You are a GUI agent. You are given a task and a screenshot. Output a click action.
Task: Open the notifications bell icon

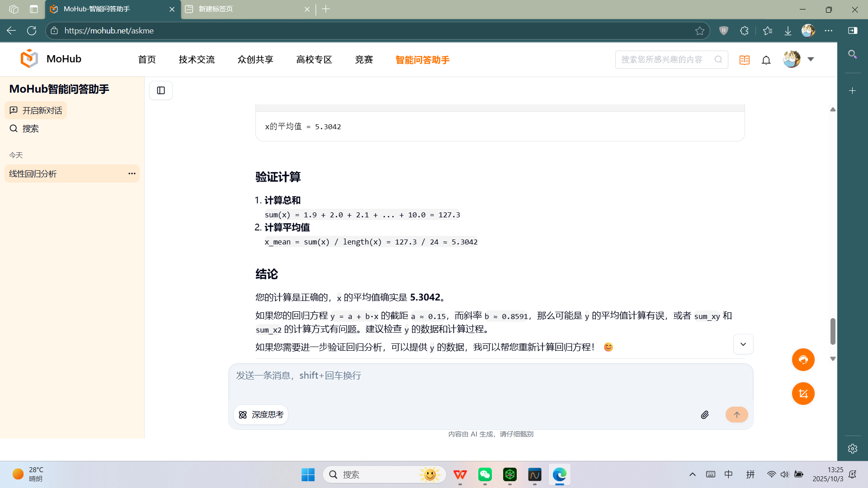[766, 60]
